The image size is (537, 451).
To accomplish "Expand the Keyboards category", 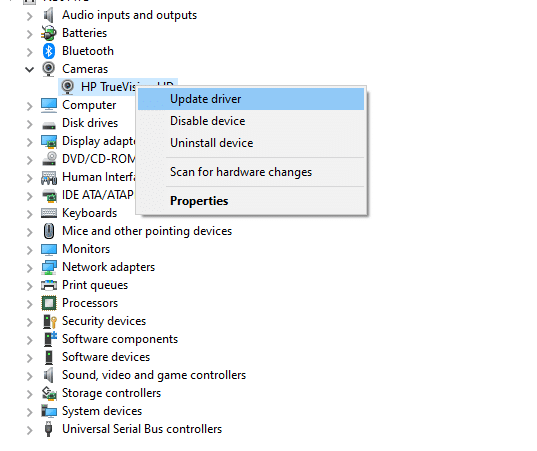I will click(x=30, y=214).
